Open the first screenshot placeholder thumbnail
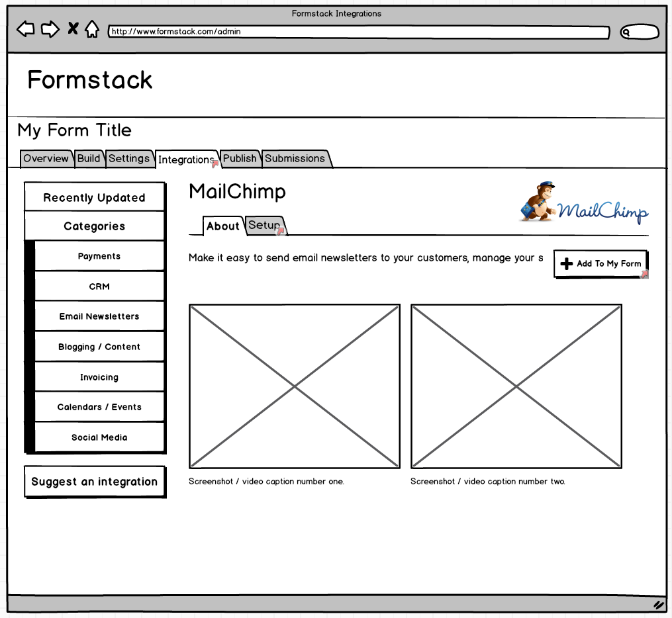Viewport: 672px width, 618px height. pos(295,386)
